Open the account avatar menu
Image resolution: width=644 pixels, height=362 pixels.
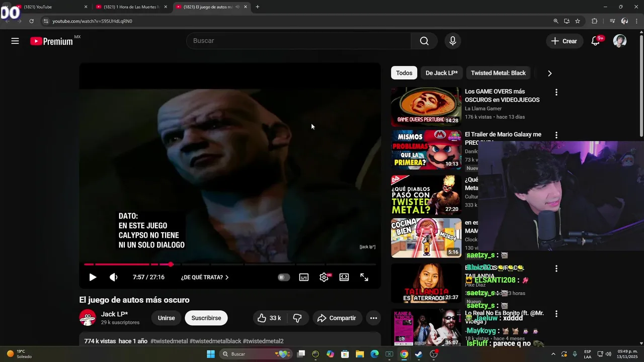pos(620,41)
